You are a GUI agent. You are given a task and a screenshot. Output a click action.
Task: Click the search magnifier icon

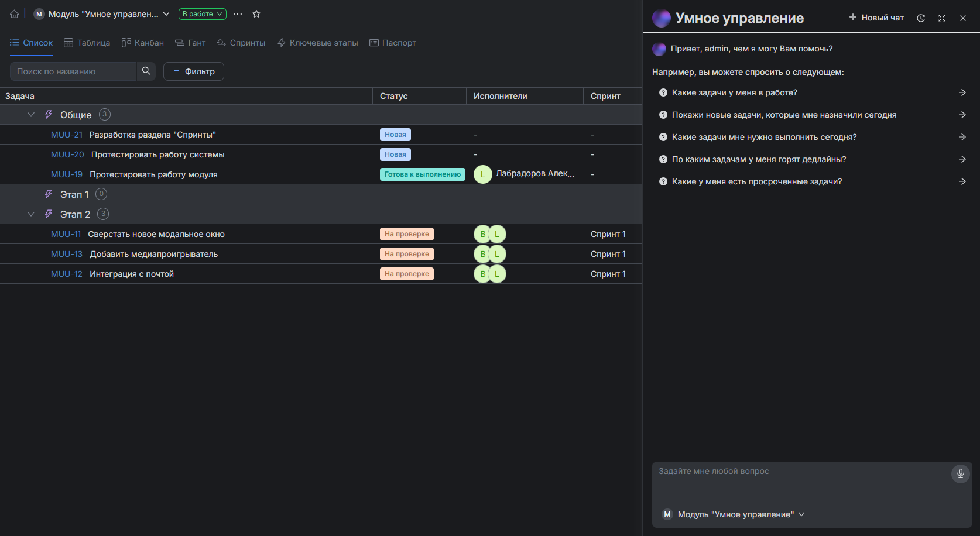tap(146, 71)
